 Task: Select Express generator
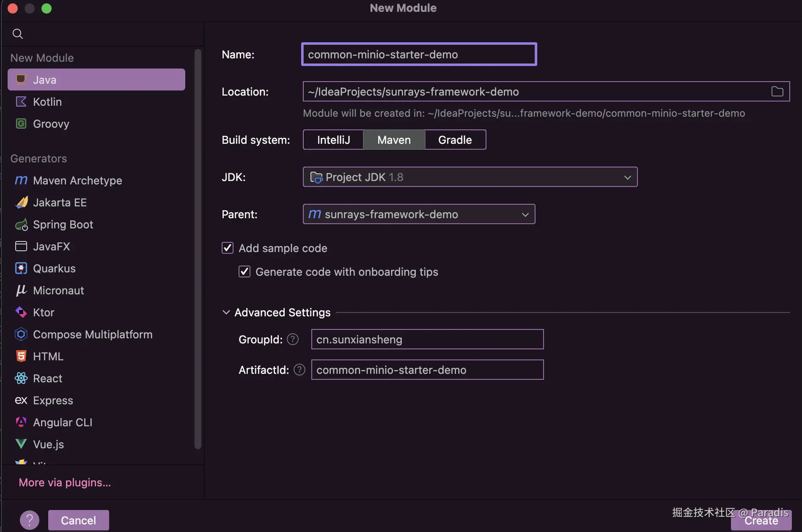tap(96, 400)
